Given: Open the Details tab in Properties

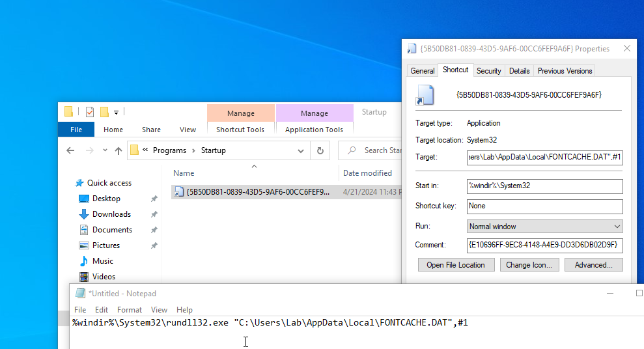Looking at the screenshot, I should 519,71.
